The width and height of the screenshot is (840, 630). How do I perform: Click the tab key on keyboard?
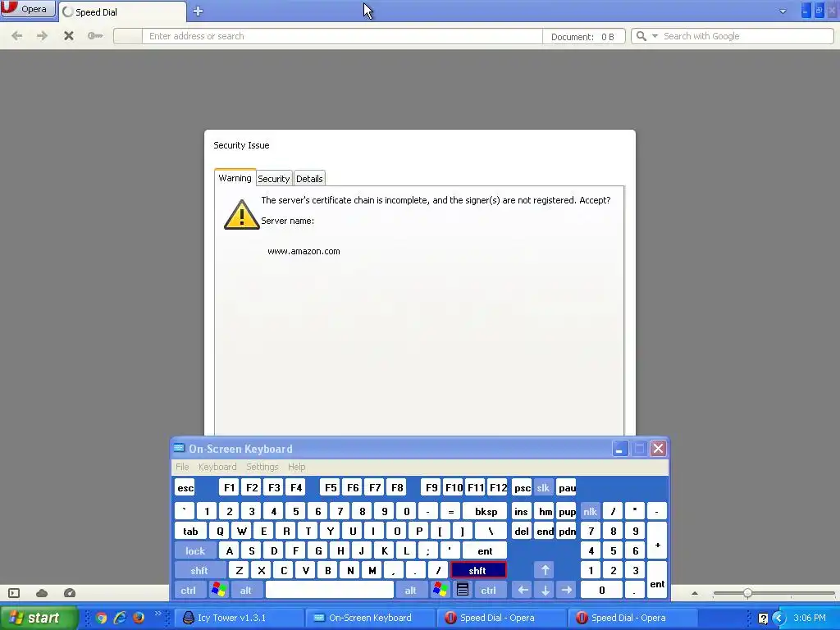click(x=190, y=531)
